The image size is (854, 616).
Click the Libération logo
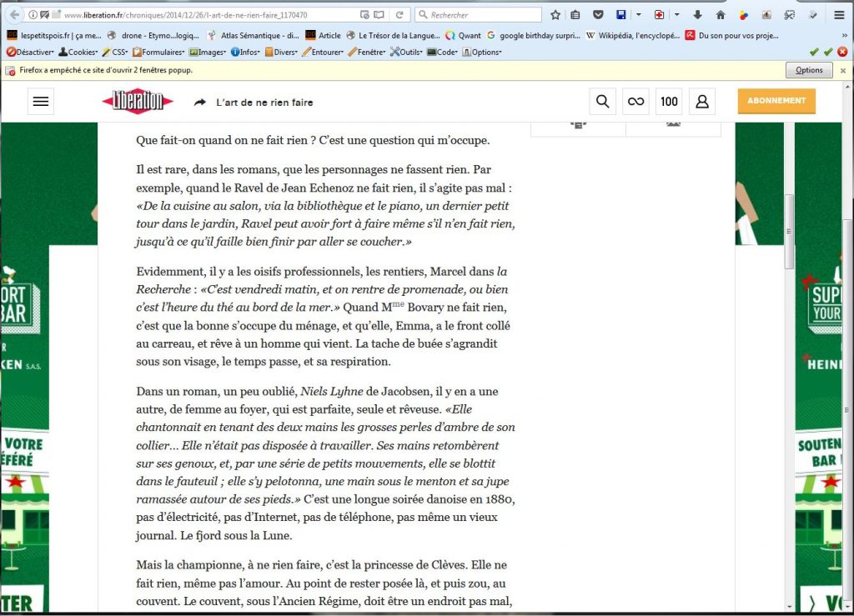(138, 102)
